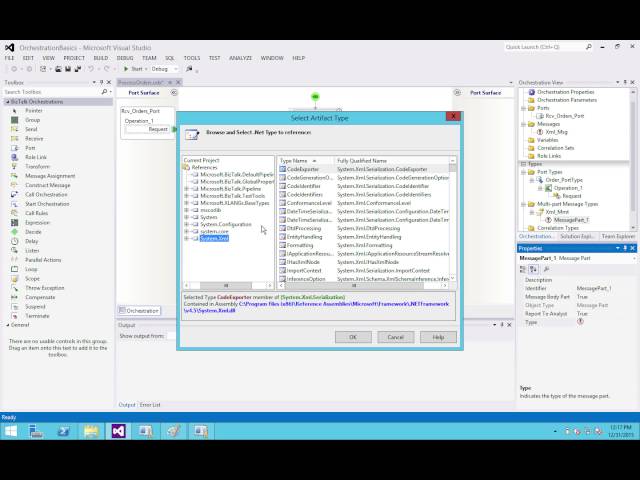Switch to the Error List tab
640x480 pixels.
click(150, 405)
